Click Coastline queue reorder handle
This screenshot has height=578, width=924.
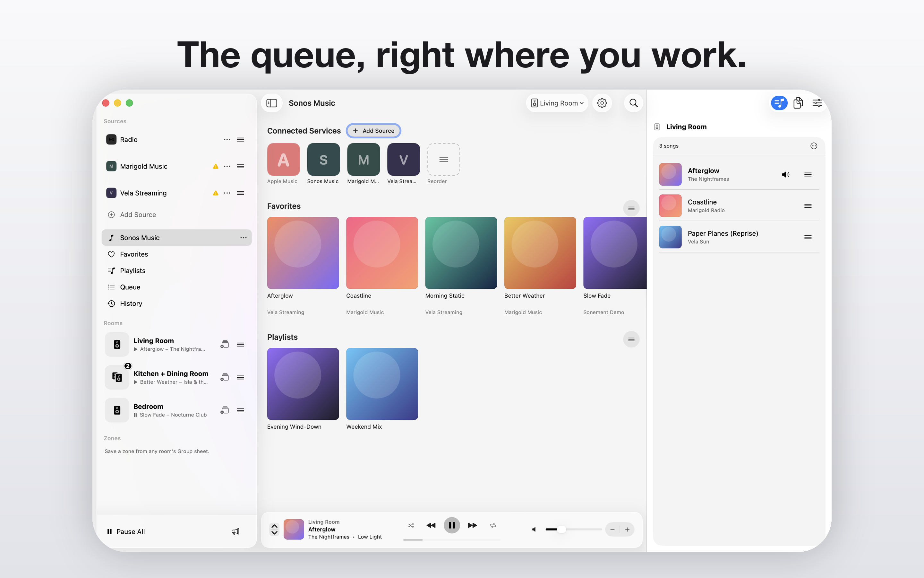[808, 206]
